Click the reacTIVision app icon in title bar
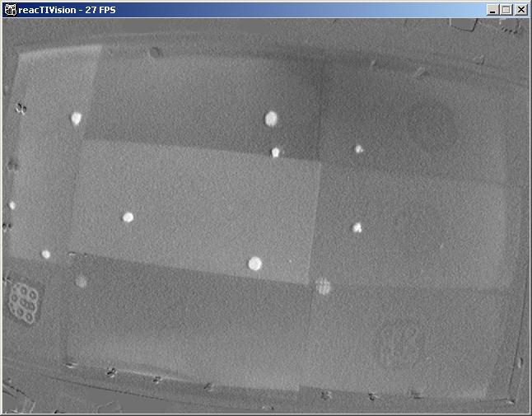Viewport: 532px width, 416px height. 10,10
